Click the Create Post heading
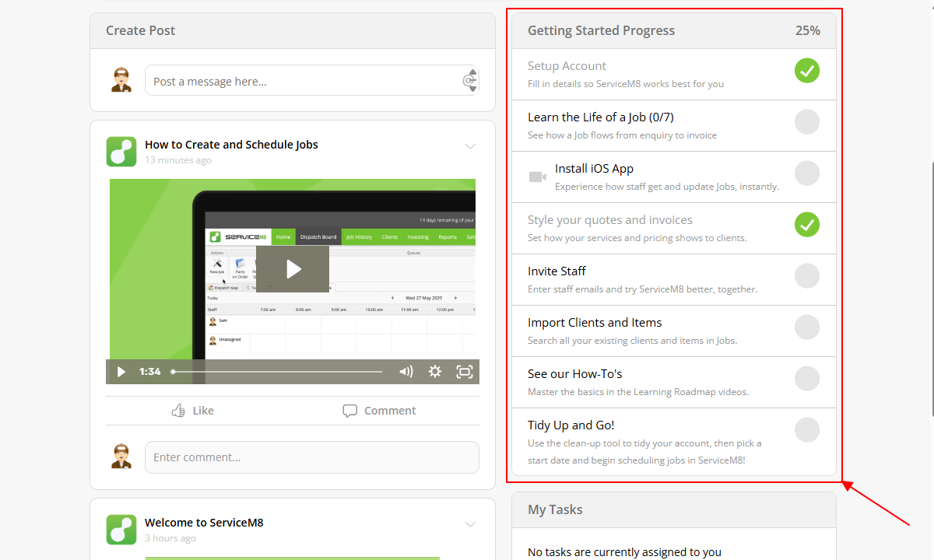Viewport: 934px width, 560px height. pos(140,30)
